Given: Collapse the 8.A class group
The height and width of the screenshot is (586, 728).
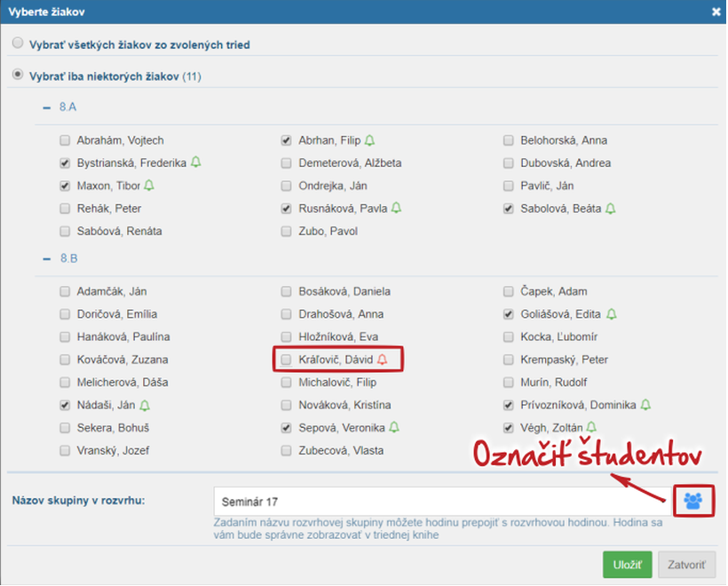Looking at the screenshot, I should pyautogui.click(x=46, y=107).
